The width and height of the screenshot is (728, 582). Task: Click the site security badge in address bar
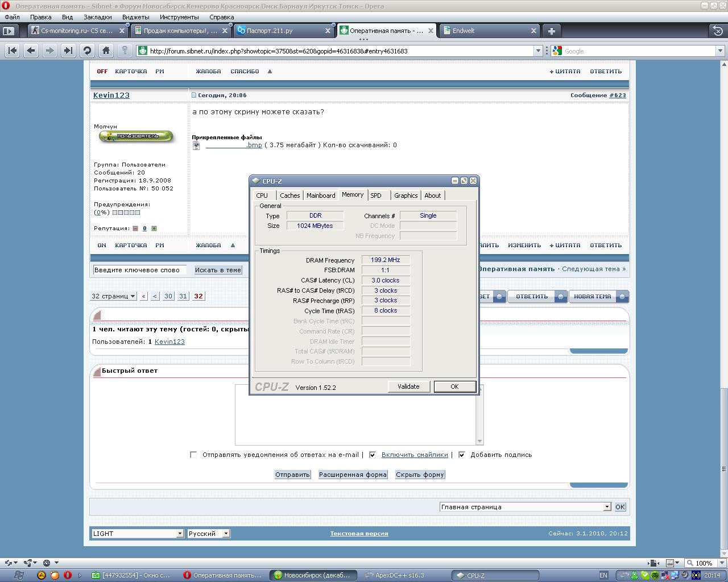[x=143, y=51]
